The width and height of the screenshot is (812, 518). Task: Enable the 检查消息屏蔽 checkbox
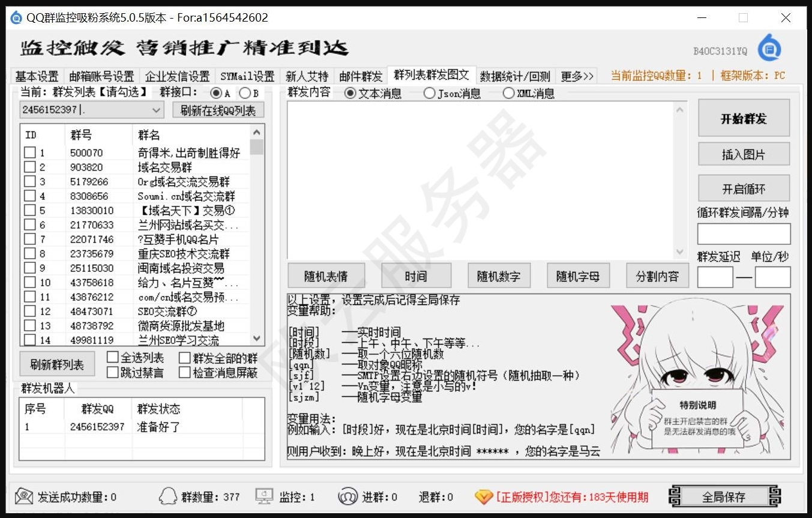(185, 373)
